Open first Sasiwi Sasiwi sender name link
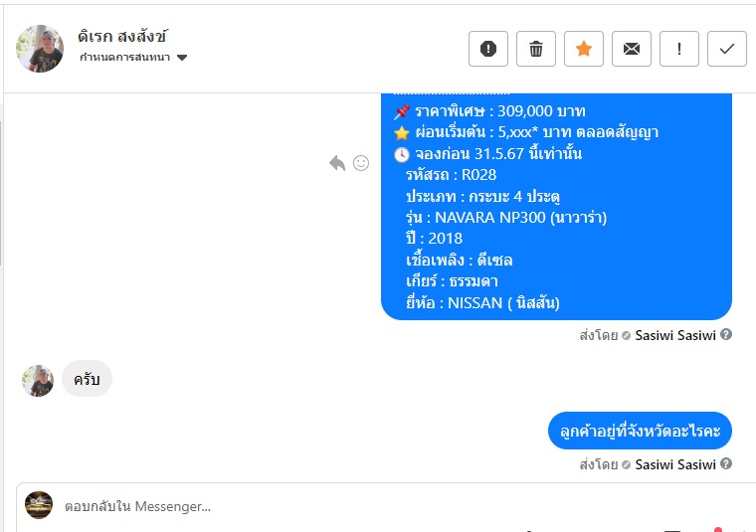Screen dimensions: 756x532 click(x=675, y=335)
